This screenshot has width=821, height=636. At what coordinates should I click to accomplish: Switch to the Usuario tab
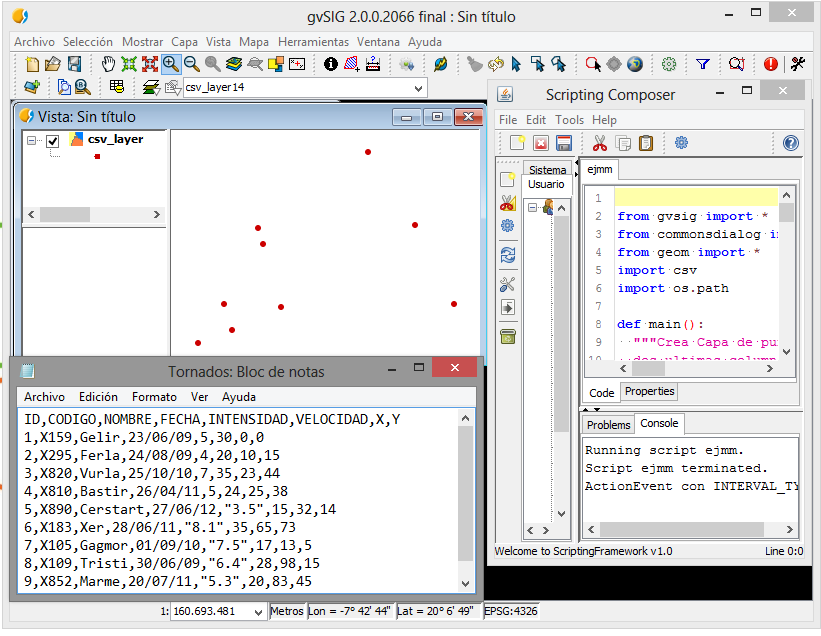click(x=546, y=184)
